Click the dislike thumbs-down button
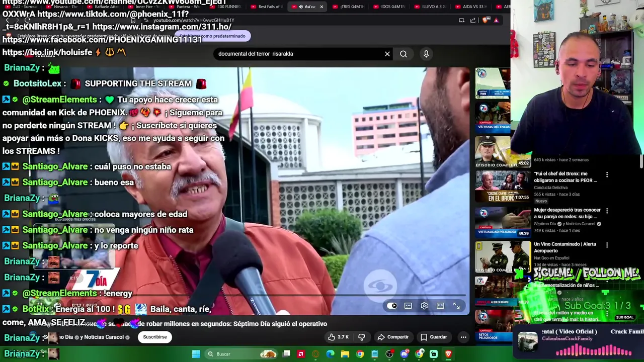 361,337
